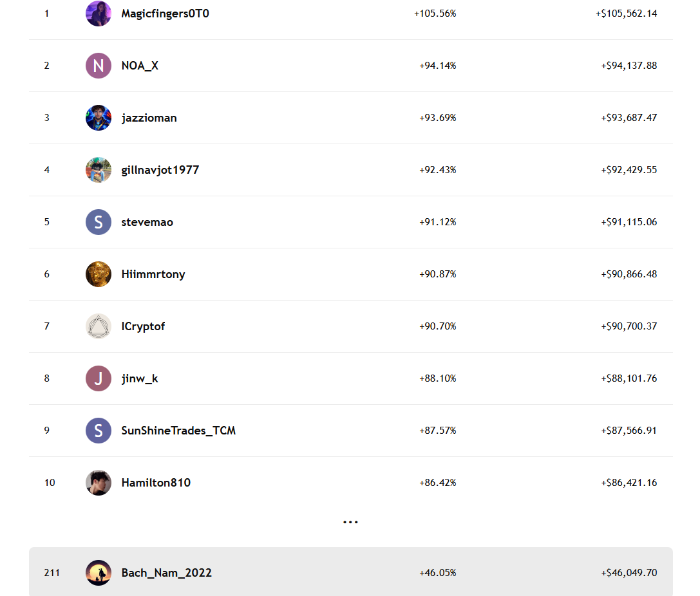Open jazzioman's avatar picture

pyautogui.click(x=99, y=118)
